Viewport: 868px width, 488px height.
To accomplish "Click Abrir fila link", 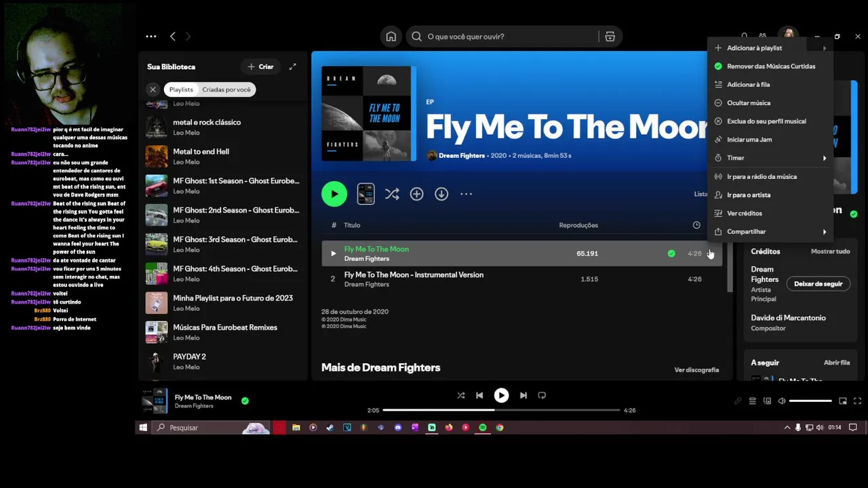I will 837,363.
